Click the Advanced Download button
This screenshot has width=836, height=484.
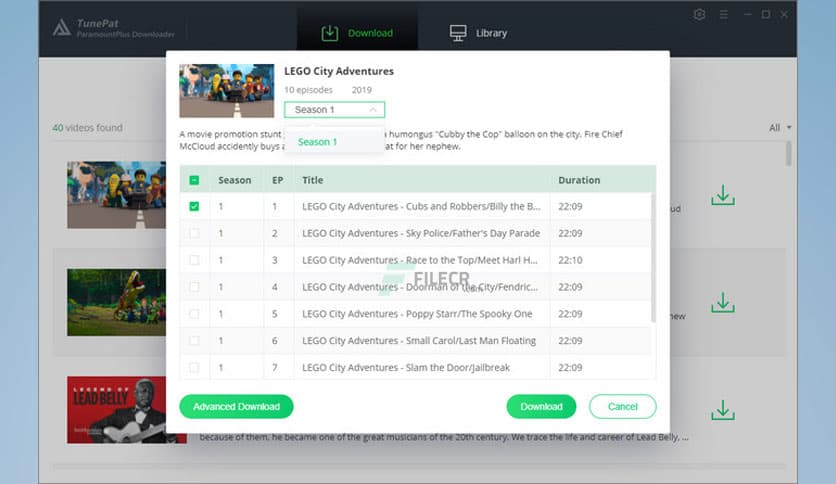point(236,407)
